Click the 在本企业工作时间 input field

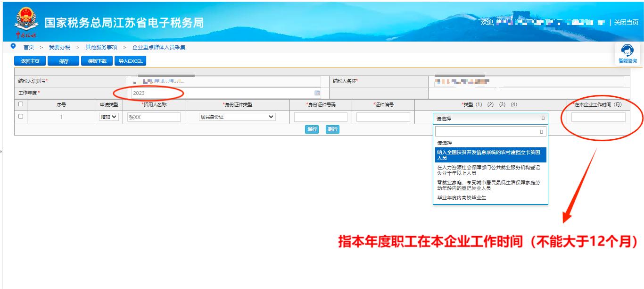(x=598, y=117)
